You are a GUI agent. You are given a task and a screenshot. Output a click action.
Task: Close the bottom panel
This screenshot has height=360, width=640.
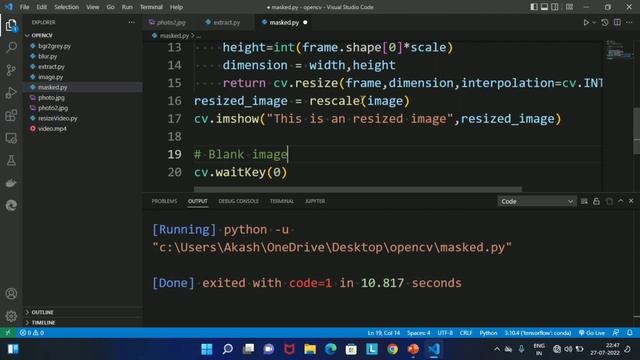[631, 201]
